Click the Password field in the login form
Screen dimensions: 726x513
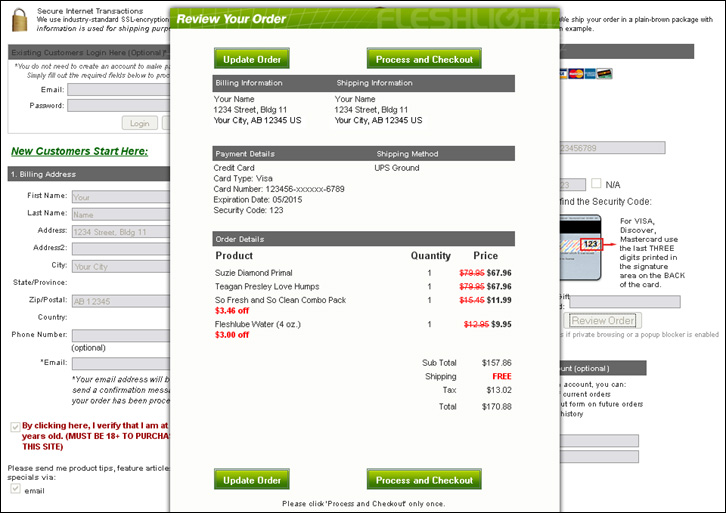pyautogui.click(x=119, y=106)
